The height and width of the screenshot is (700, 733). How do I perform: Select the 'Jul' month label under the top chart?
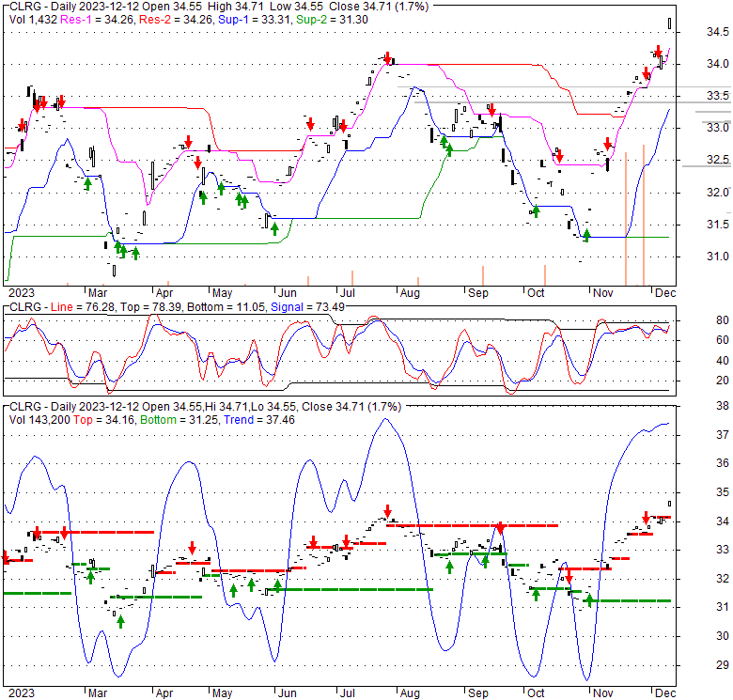348,293
